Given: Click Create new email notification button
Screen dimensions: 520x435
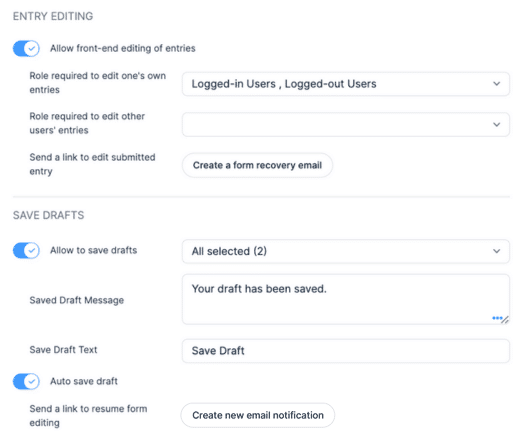Looking at the screenshot, I should coord(258,415).
